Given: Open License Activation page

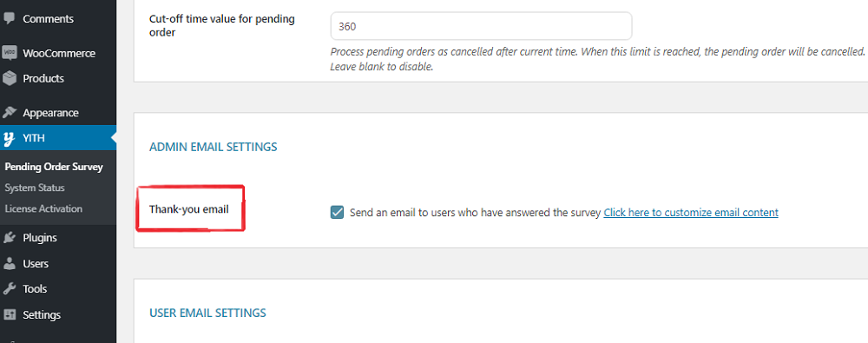Looking at the screenshot, I should point(43,209).
